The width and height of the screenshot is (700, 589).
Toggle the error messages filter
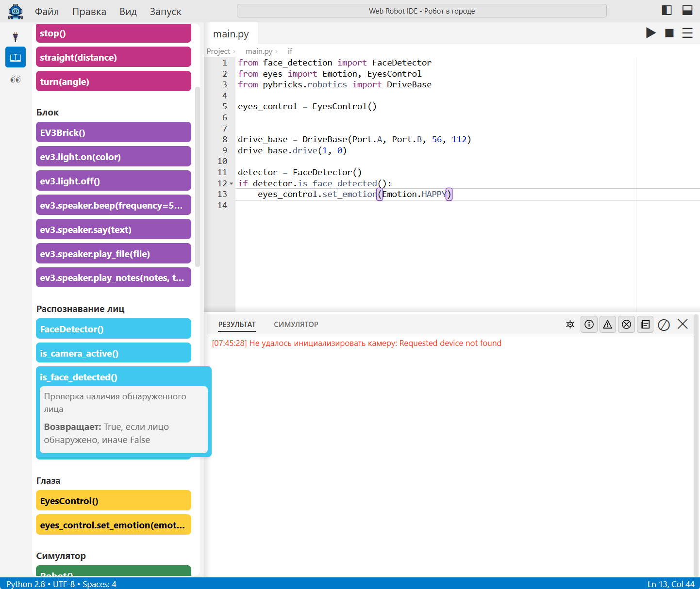coord(627,324)
